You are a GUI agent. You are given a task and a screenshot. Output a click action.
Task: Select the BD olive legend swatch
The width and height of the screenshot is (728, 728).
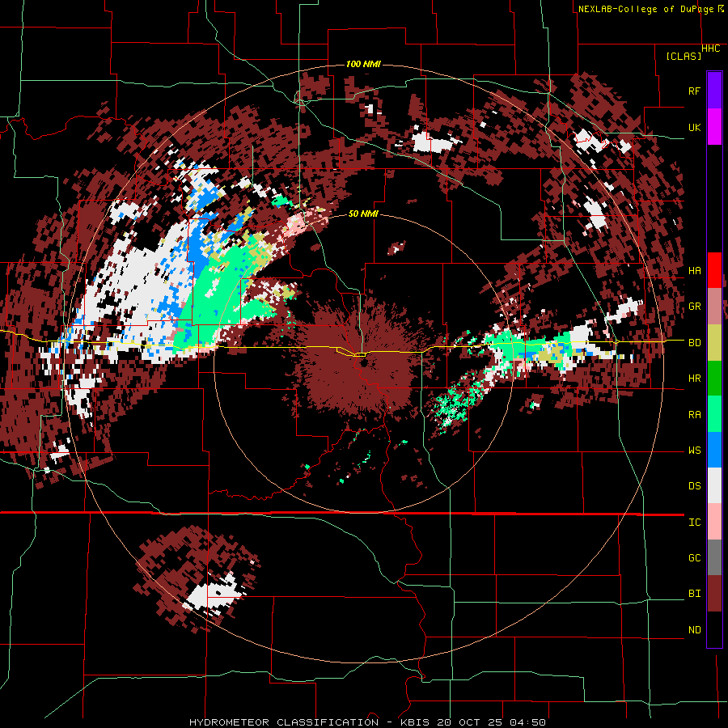point(714,343)
